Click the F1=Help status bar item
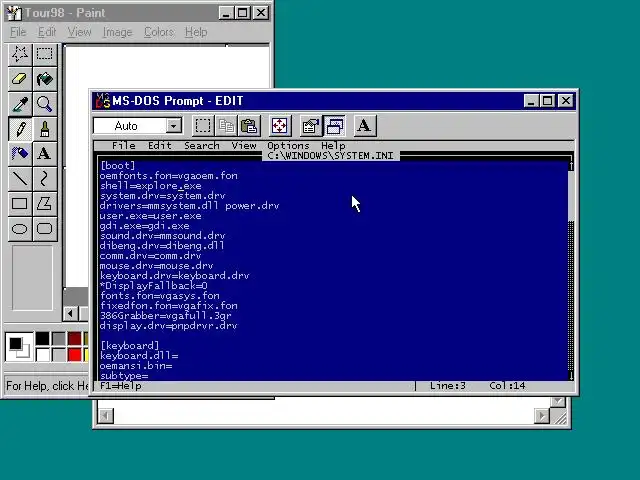Screen dimensions: 640x480 click(x=121, y=386)
